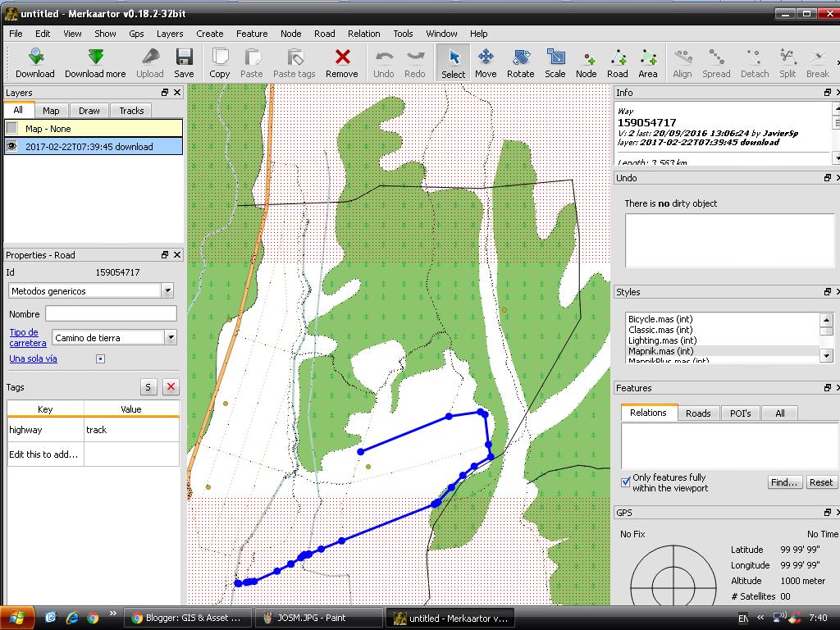Switch to the Tracks layer tab
This screenshot has width=840, height=630.
click(x=131, y=110)
